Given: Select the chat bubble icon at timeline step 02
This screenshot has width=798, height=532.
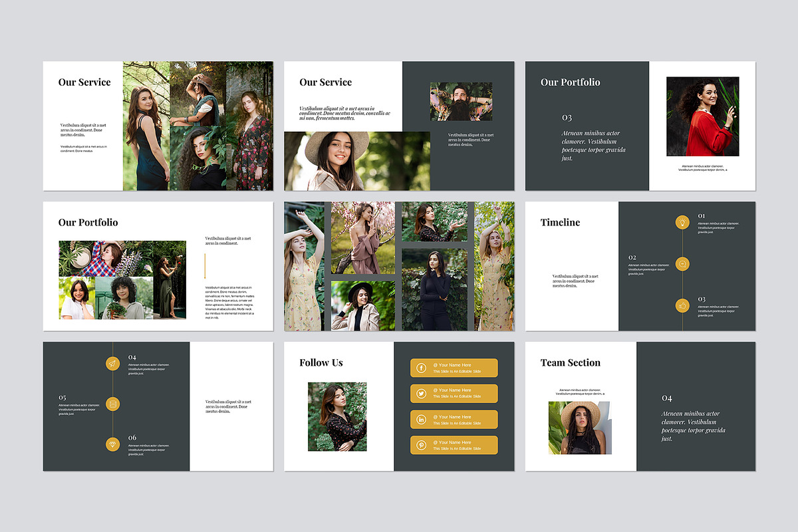Looking at the screenshot, I should pos(683,263).
